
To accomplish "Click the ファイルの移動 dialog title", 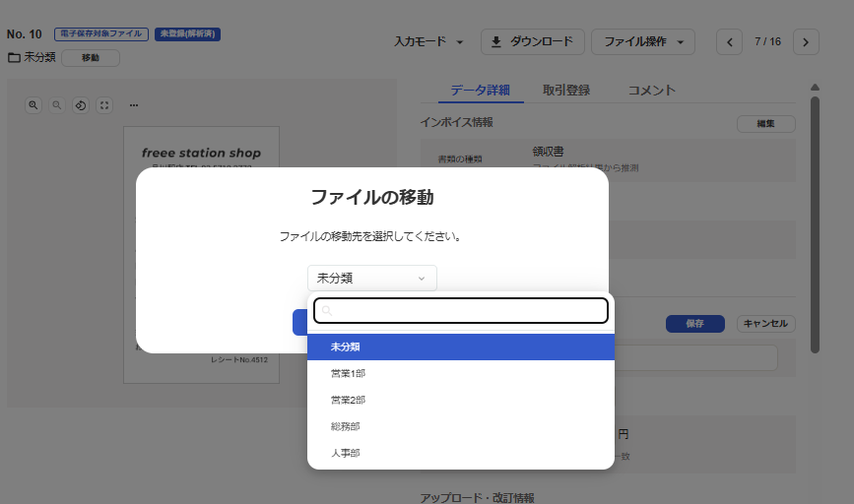I will coord(372,197).
